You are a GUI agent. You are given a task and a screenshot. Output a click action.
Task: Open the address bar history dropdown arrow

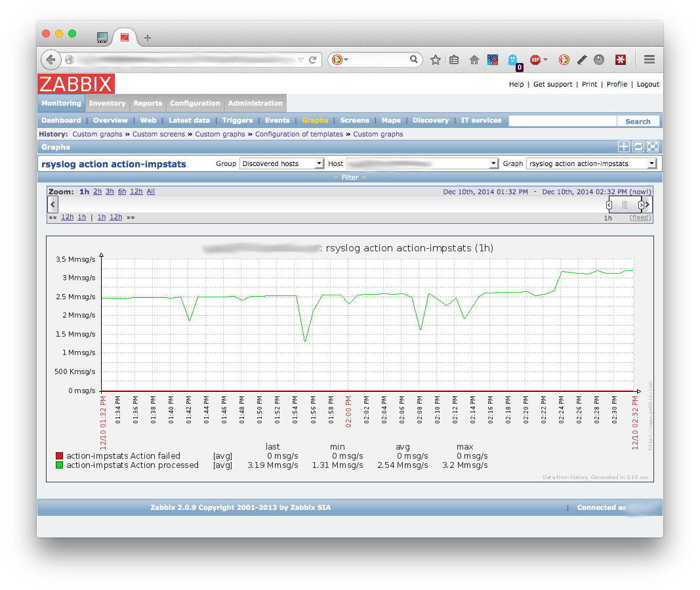click(x=300, y=60)
